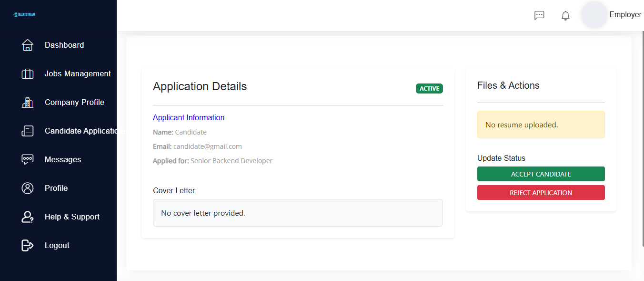Click the Messages speech bubble icon in sidebar

coord(27,159)
